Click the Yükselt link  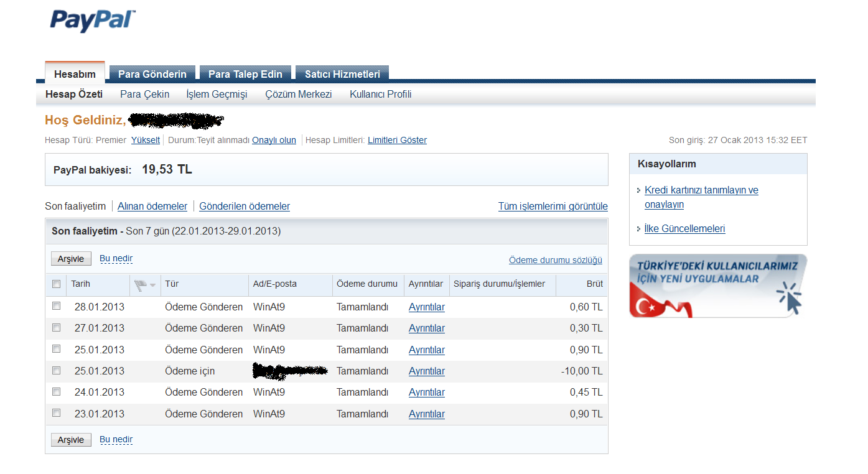point(146,140)
